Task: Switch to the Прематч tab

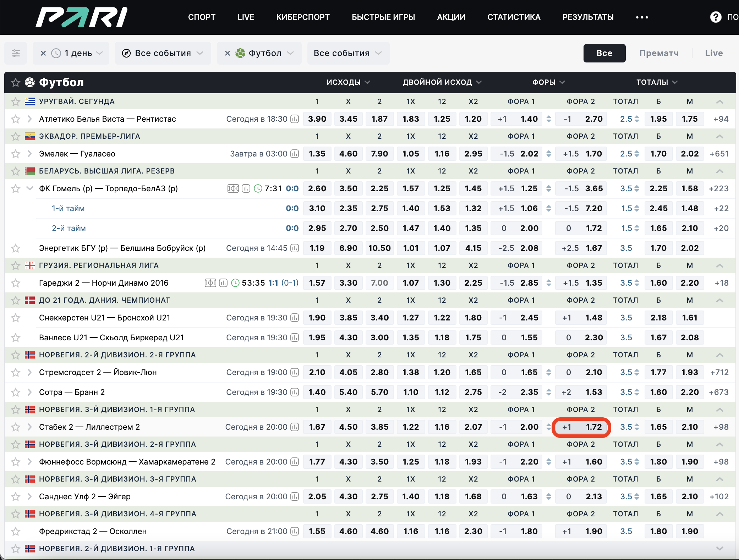Action: pyautogui.click(x=658, y=53)
